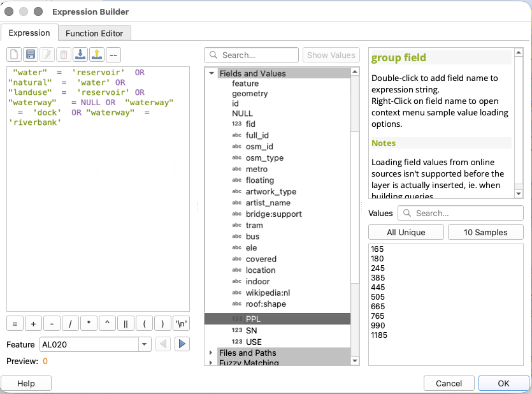This screenshot has height=394, width=532.
Task: Save expression with the floppy disk icon
Action: (x=31, y=55)
